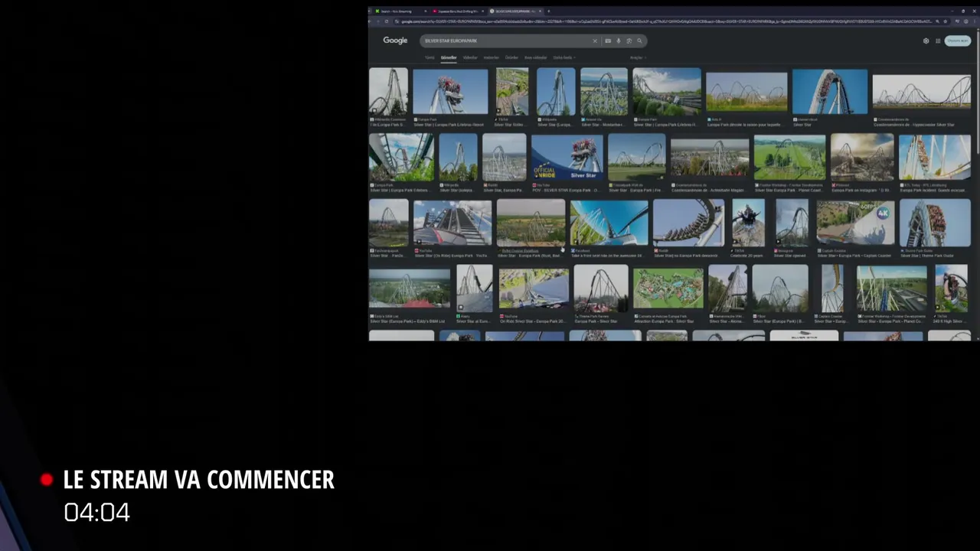Open the Google apps grid
The image size is (980, 551).
(938, 41)
